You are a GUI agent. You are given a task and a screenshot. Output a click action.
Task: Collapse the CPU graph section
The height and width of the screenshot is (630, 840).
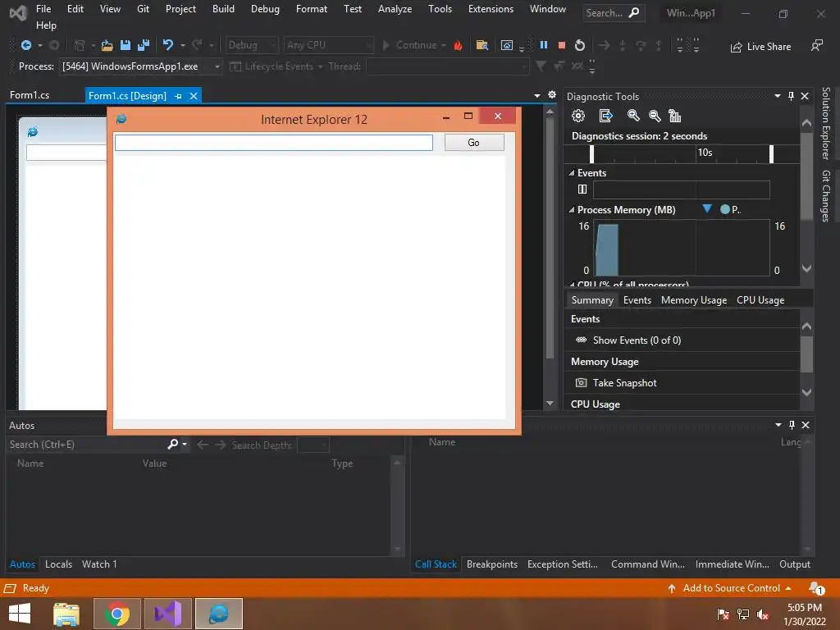[x=572, y=285]
